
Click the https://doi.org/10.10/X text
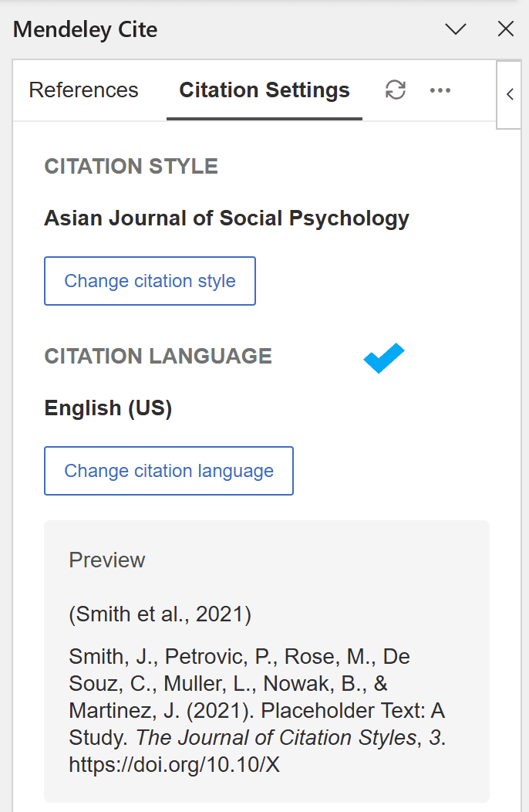pos(174,764)
